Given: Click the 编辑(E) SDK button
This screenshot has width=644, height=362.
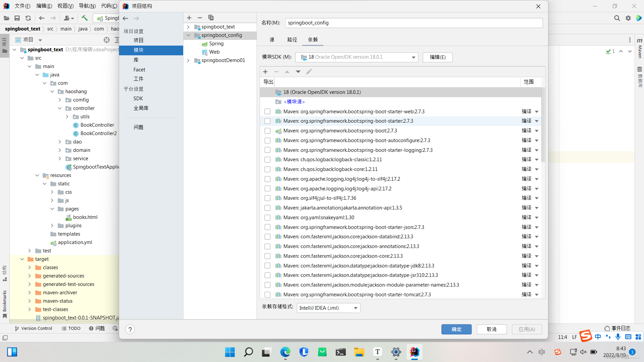Looking at the screenshot, I should click(438, 57).
